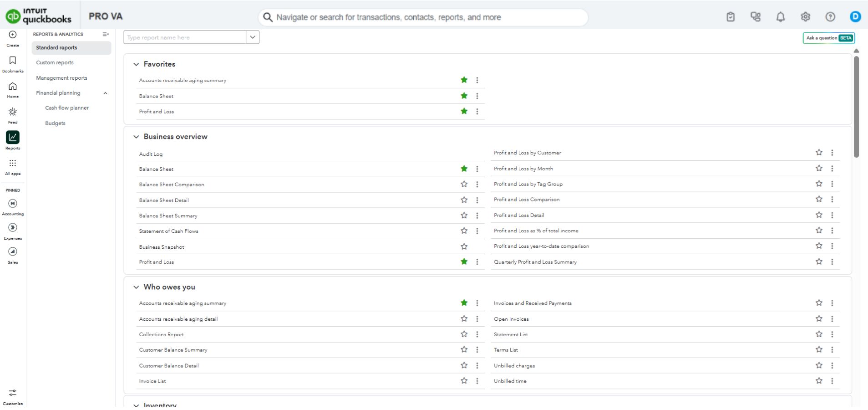The width and height of the screenshot is (868, 410).
Task: Open All apps grid icon
Action: [13, 163]
